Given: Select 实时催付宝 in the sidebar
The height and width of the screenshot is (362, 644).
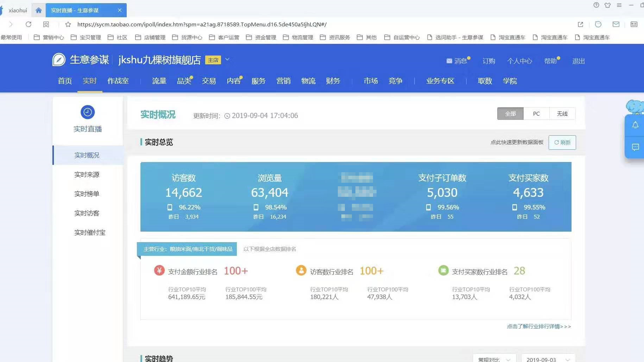Looking at the screenshot, I should pos(90,232).
